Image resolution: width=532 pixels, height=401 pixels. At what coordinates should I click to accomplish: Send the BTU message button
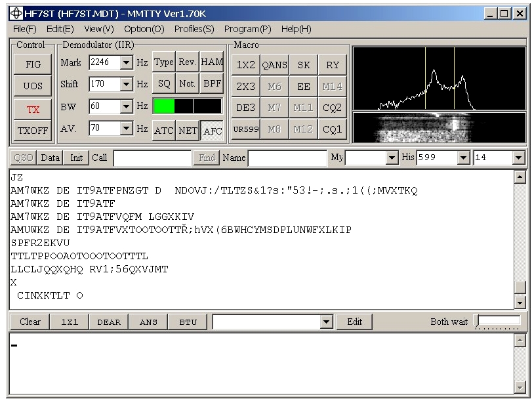pos(188,322)
